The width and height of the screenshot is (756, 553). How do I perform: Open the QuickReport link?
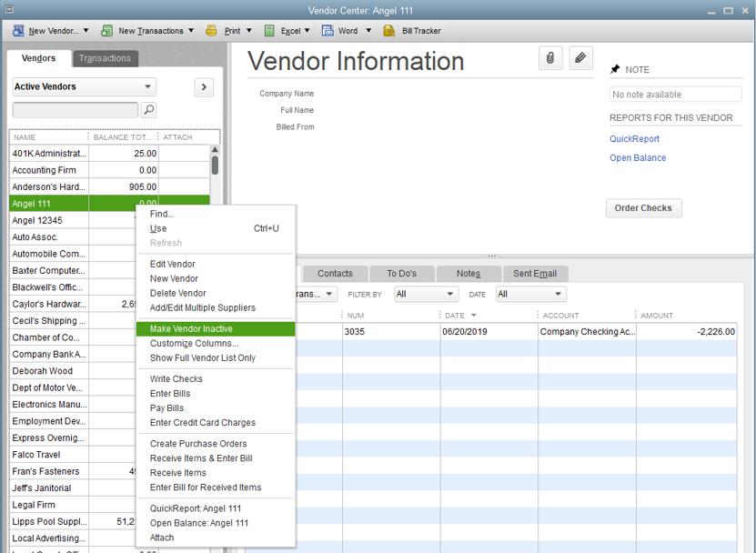coord(634,139)
